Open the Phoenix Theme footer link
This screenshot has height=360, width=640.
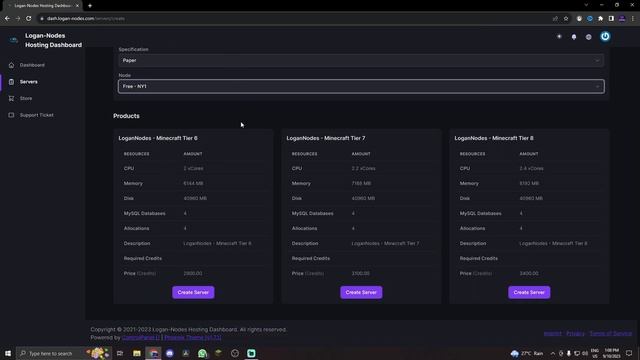[193, 338]
